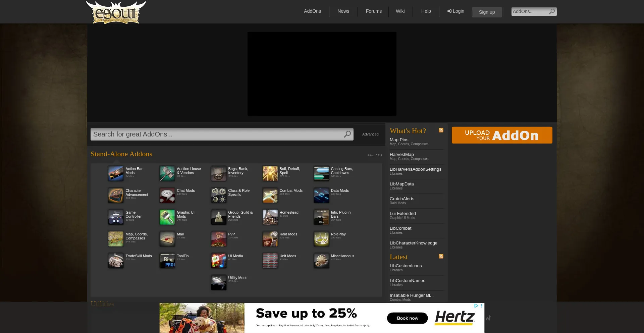644x333 pixels.
Task: Focus the header AddOns search field
Action: pyautogui.click(x=530, y=11)
